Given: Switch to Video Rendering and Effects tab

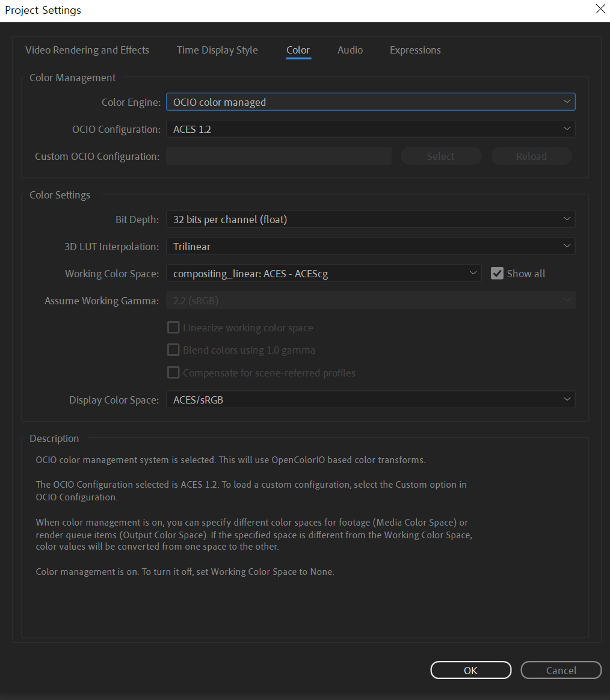Looking at the screenshot, I should (87, 50).
